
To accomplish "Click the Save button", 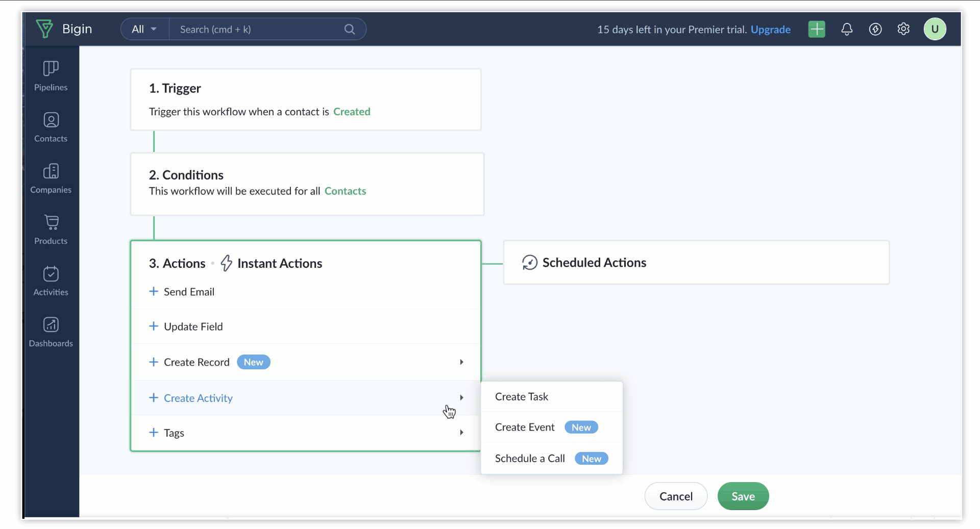I will point(743,496).
